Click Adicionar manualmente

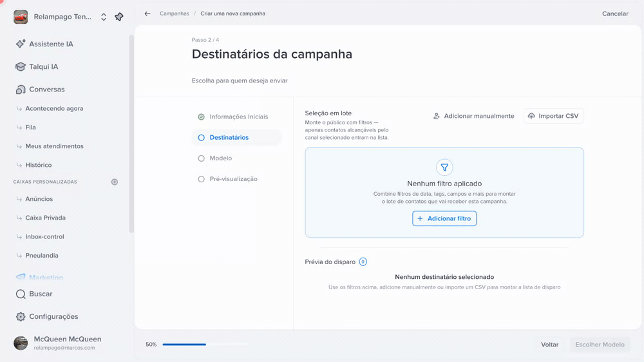473,116
